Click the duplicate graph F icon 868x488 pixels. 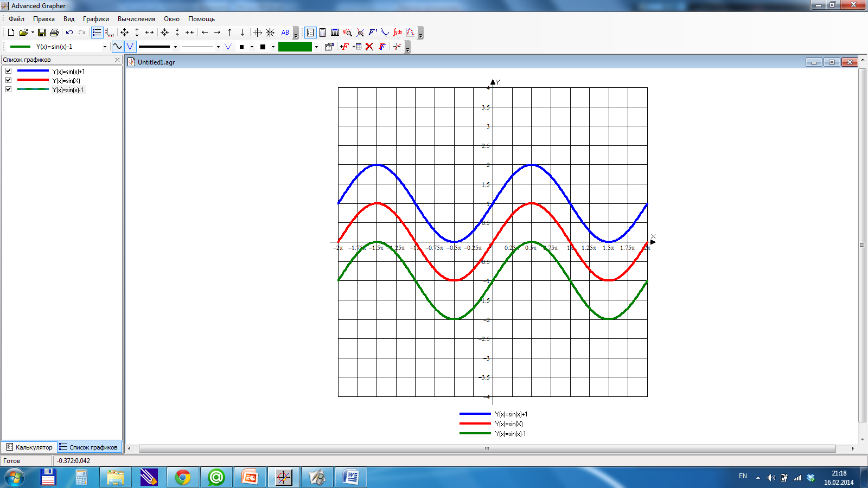382,47
